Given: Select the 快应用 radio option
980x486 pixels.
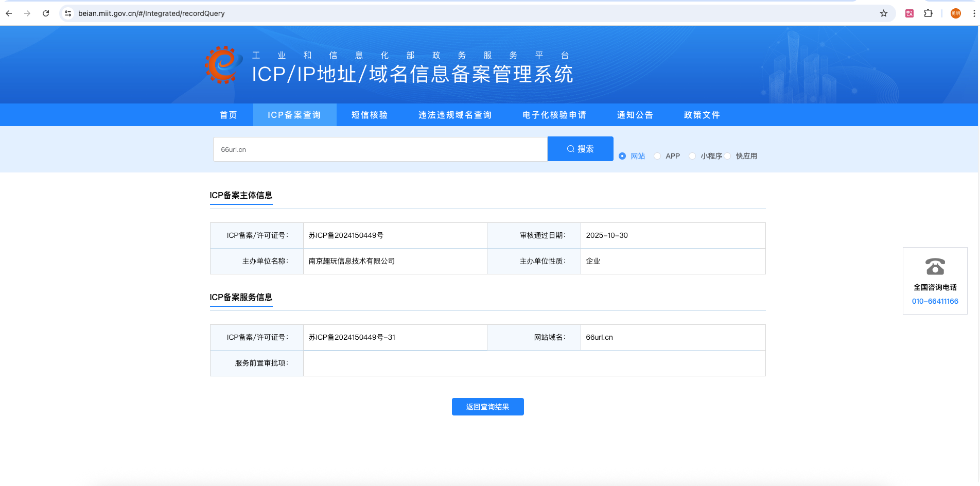Looking at the screenshot, I should point(727,156).
